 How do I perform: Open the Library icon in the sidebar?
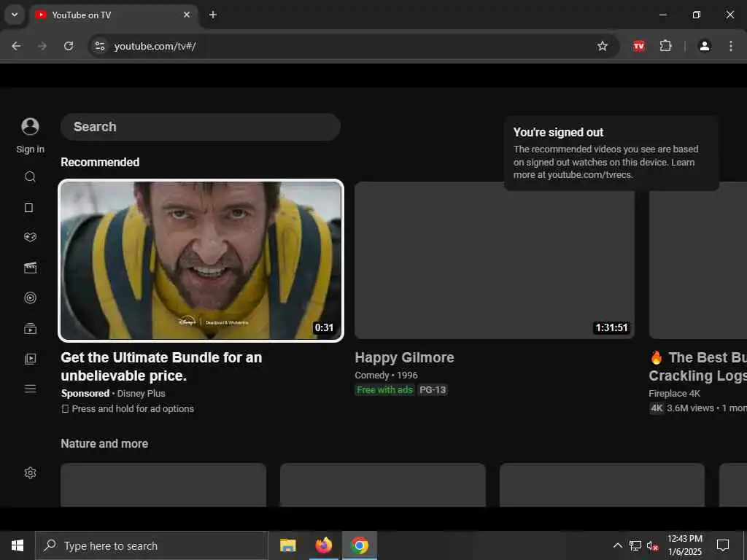pos(30,359)
